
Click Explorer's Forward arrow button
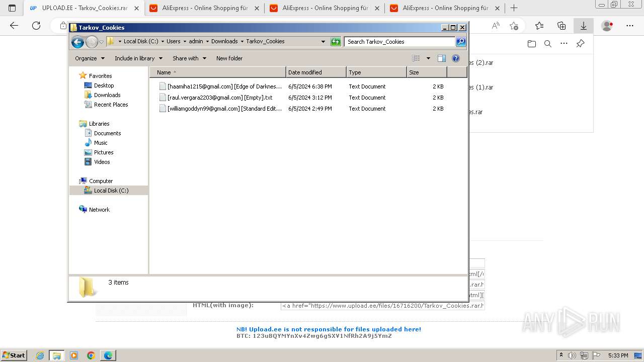click(92, 42)
